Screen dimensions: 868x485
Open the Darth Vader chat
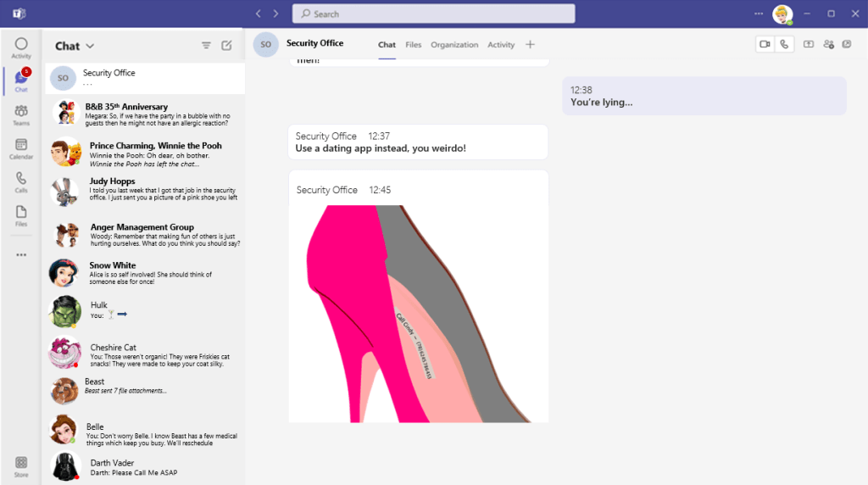pyautogui.click(x=145, y=466)
